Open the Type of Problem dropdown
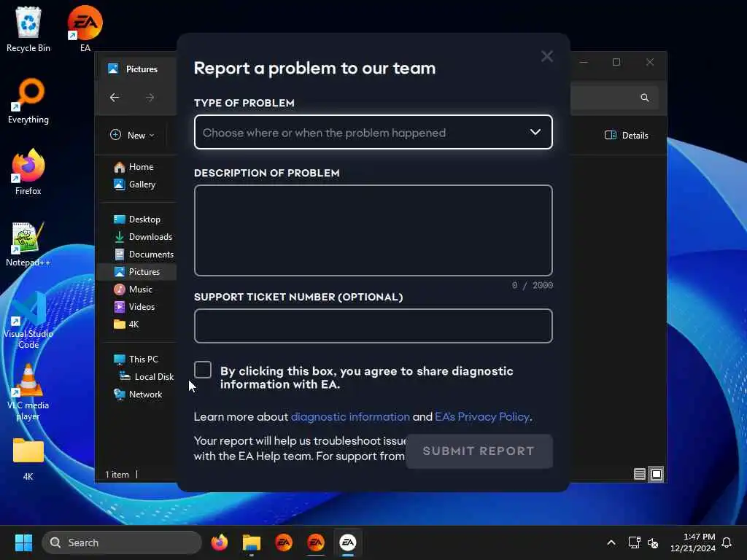 [x=373, y=132]
